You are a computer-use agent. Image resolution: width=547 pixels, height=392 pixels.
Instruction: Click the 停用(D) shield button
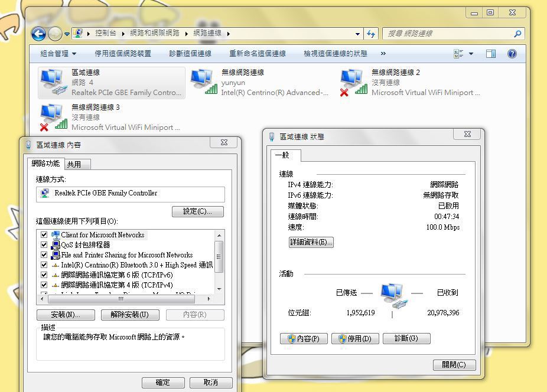tap(355, 338)
